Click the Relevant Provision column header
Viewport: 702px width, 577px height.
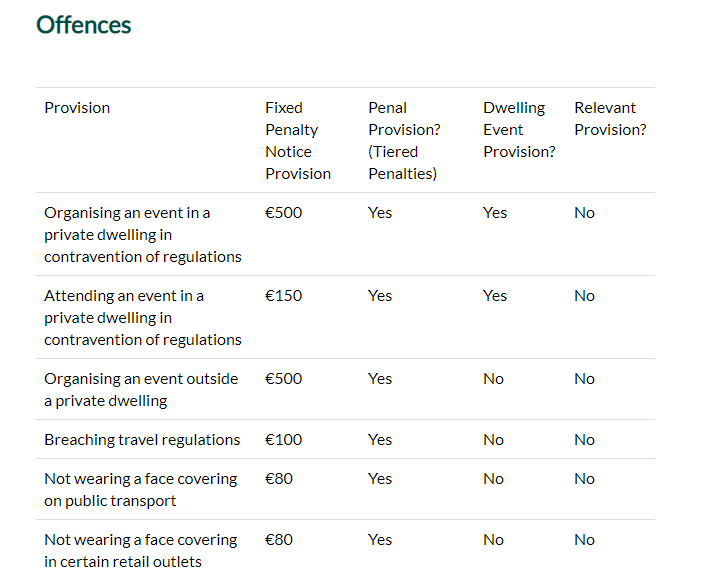tap(610, 119)
